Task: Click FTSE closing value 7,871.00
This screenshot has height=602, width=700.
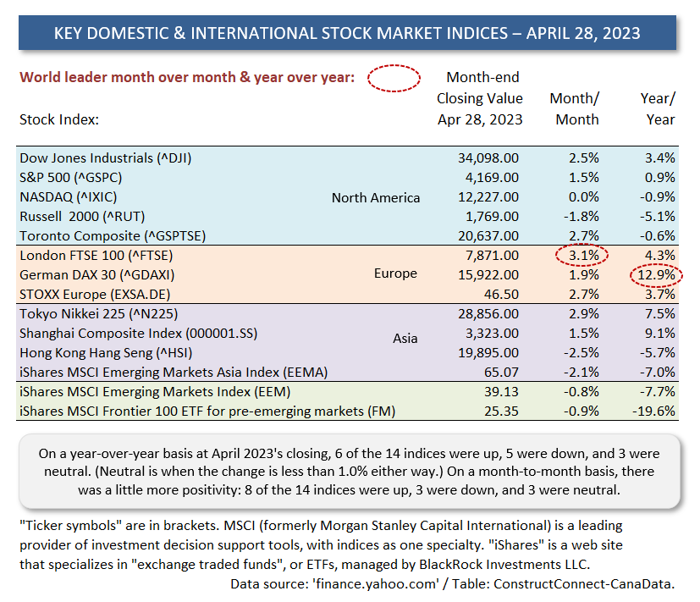Action: click(x=492, y=256)
